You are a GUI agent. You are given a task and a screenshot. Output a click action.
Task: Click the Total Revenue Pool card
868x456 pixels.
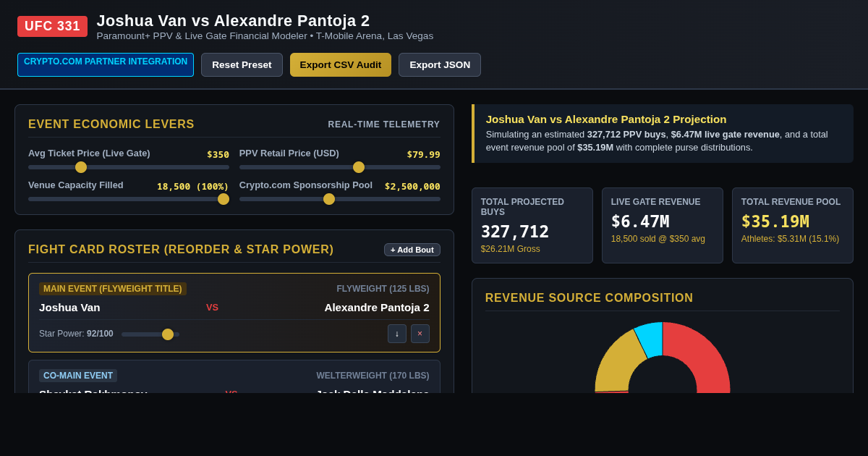[x=793, y=225]
